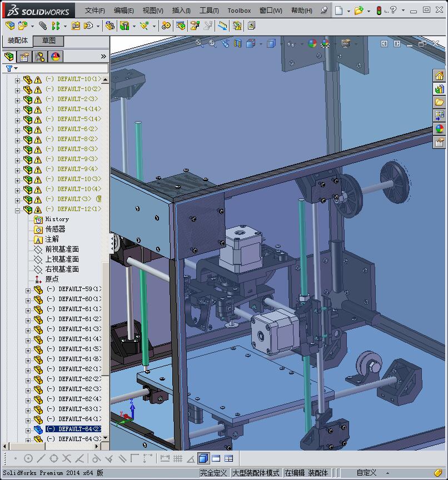Toggle the Shaded With Edges cube button

click(x=203, y=458)
